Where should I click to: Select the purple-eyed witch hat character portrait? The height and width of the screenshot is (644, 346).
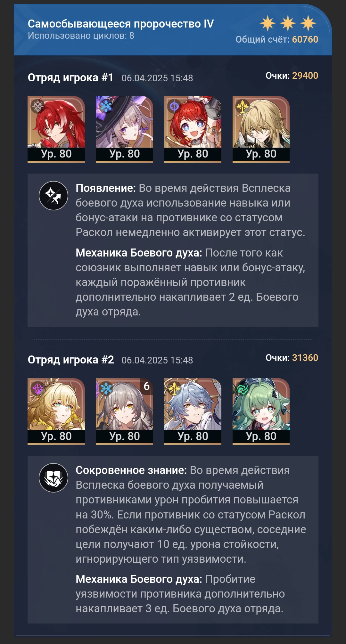(124, 129)
